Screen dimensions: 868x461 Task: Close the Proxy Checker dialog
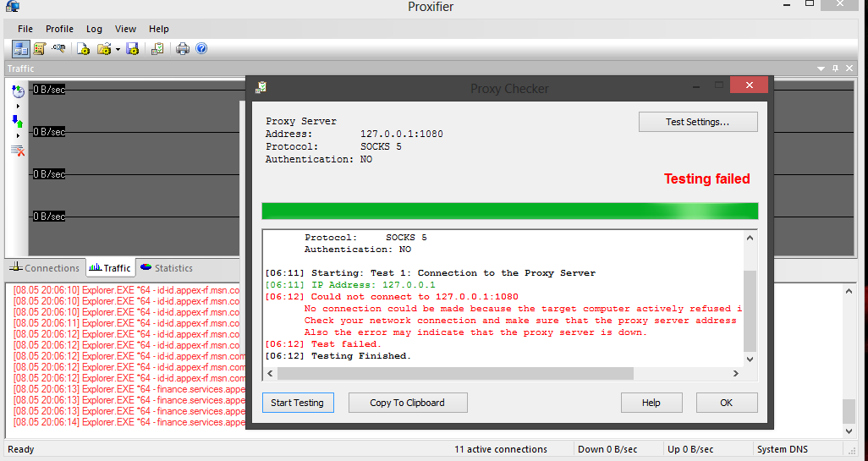[x=749, y=85]
